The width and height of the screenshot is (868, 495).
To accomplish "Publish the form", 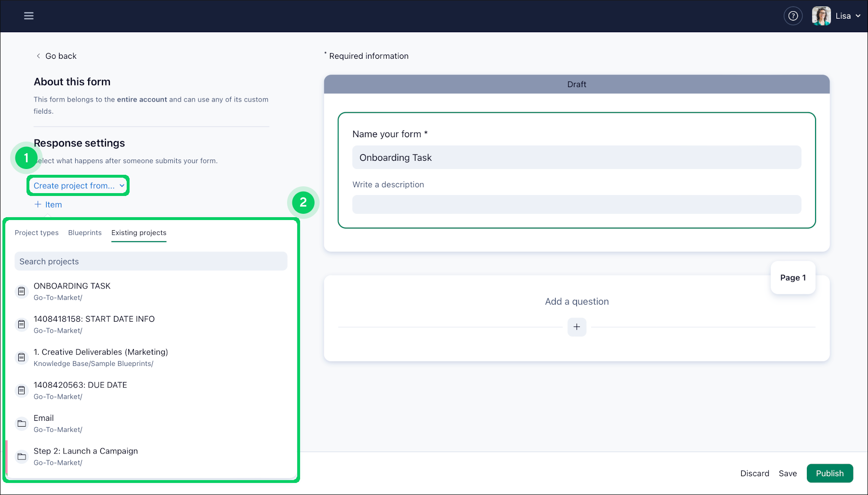I will click(x=829, y=473).
